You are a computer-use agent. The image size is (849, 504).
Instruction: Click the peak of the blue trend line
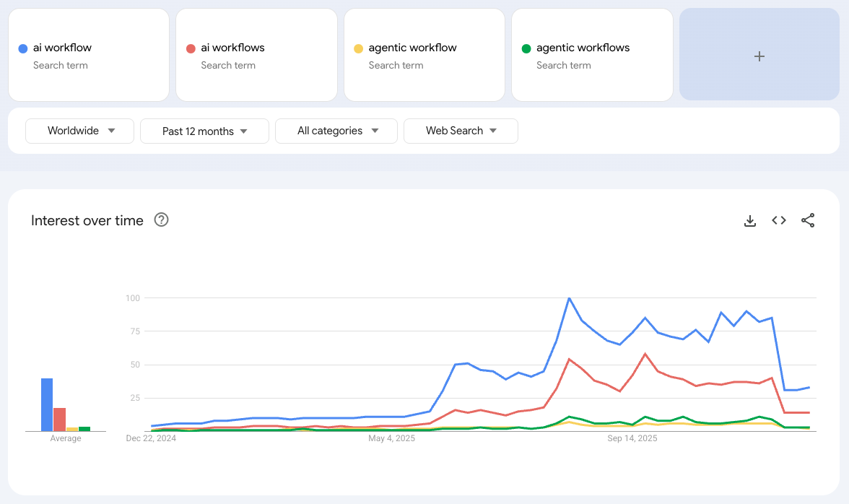(569, 297)
